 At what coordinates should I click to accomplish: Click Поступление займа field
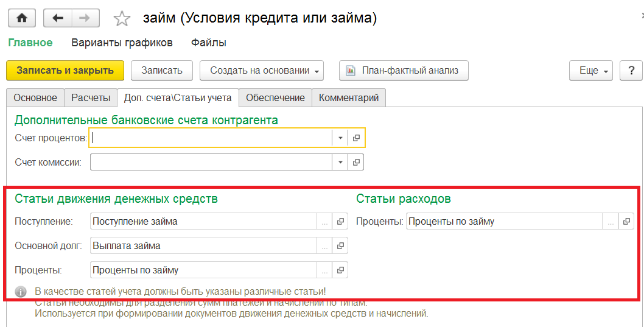pos(203,222)
